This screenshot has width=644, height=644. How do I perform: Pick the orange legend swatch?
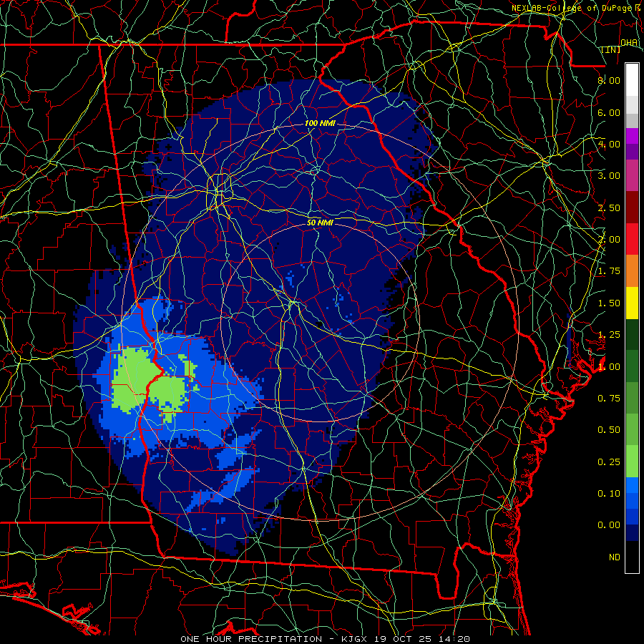click(x=632, y=271)
